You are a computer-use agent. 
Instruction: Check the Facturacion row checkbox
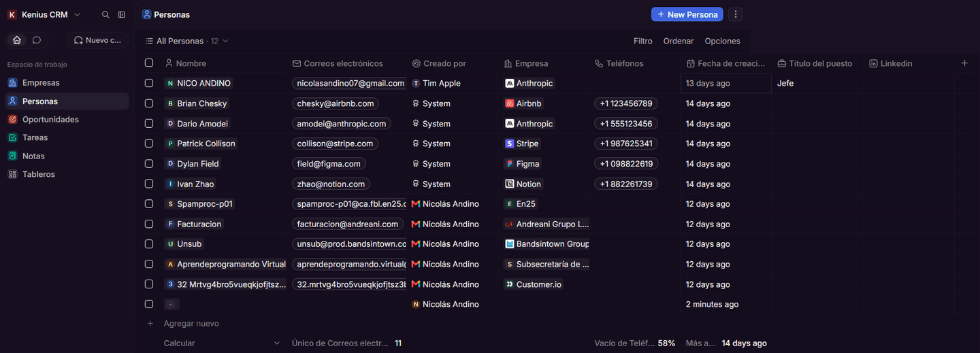(149, 224)
